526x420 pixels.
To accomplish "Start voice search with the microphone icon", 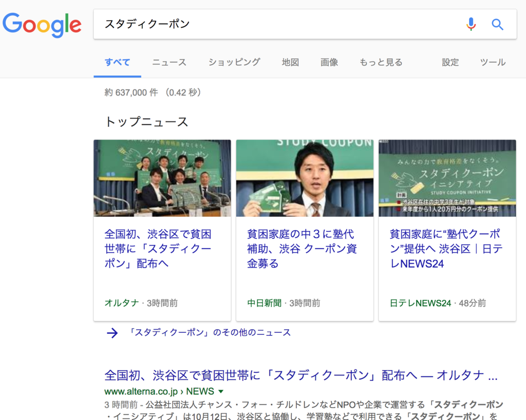I will tap(471, 24).
